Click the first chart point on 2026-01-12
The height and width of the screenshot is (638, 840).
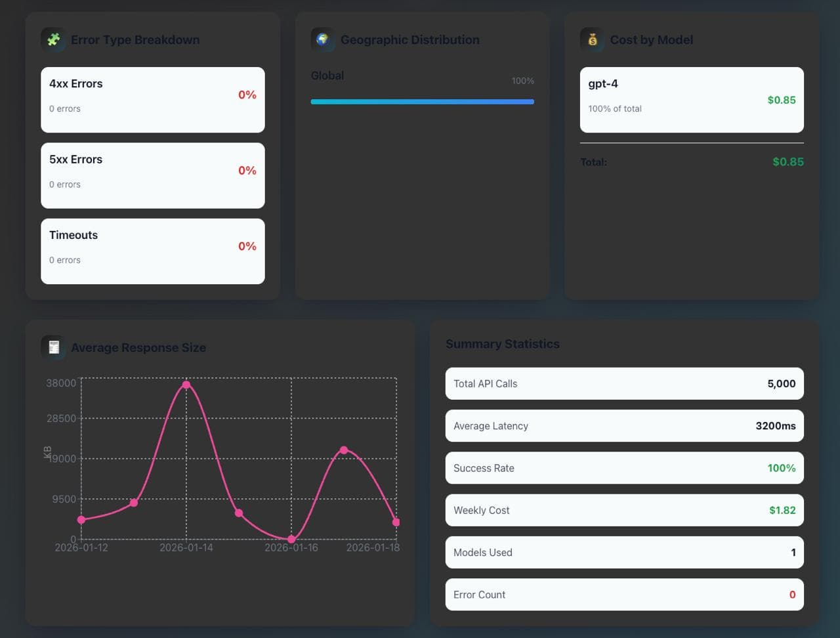[81, 520]
